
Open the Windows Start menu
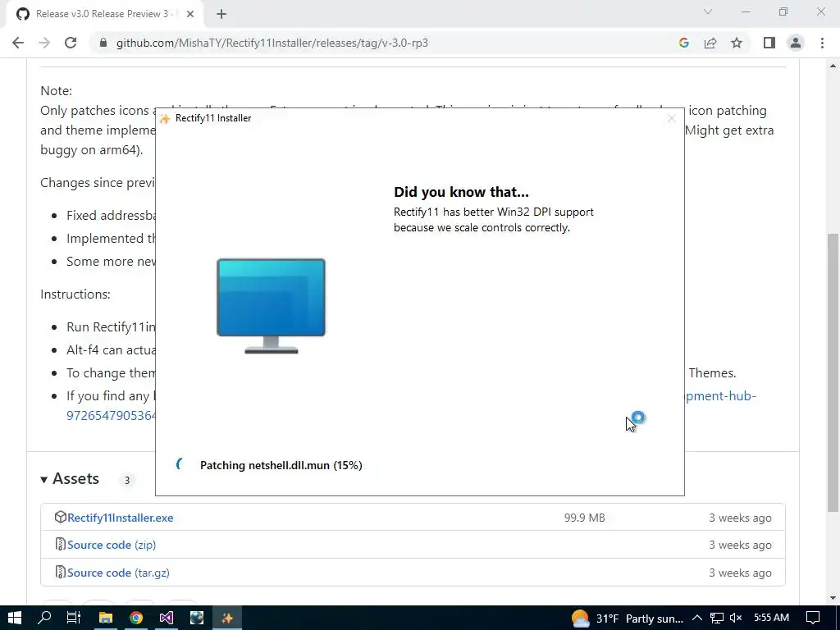pos(15,618)
